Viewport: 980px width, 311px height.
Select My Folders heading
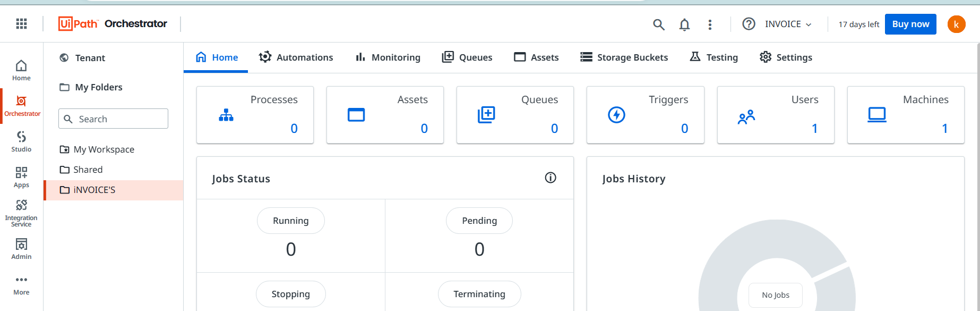(x=91, y=87)
